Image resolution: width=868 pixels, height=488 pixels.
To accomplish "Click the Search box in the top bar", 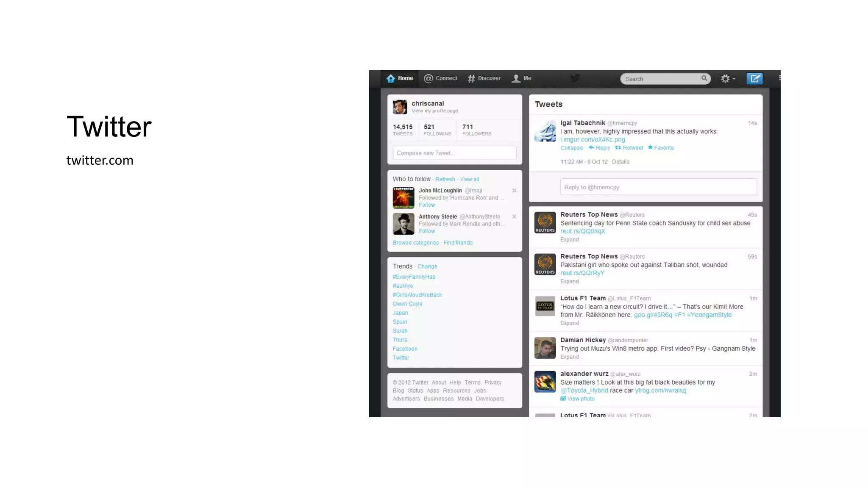I will point(665,79).
